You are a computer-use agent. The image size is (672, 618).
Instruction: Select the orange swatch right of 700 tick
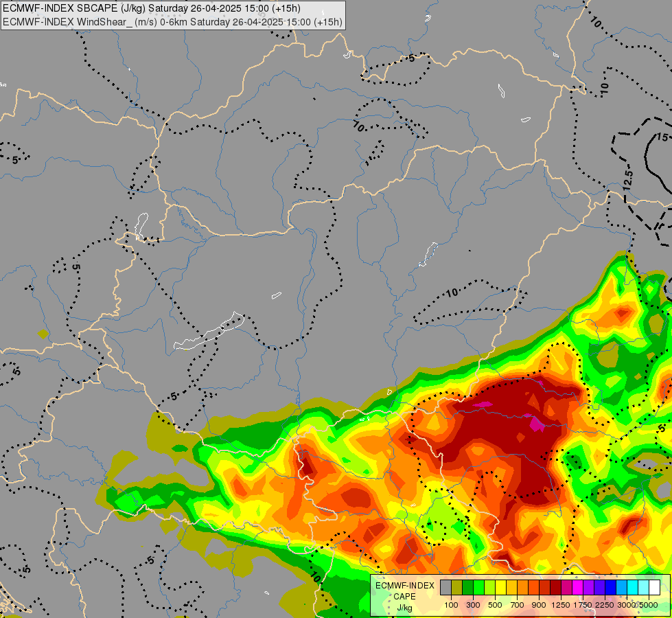(522, 588)
